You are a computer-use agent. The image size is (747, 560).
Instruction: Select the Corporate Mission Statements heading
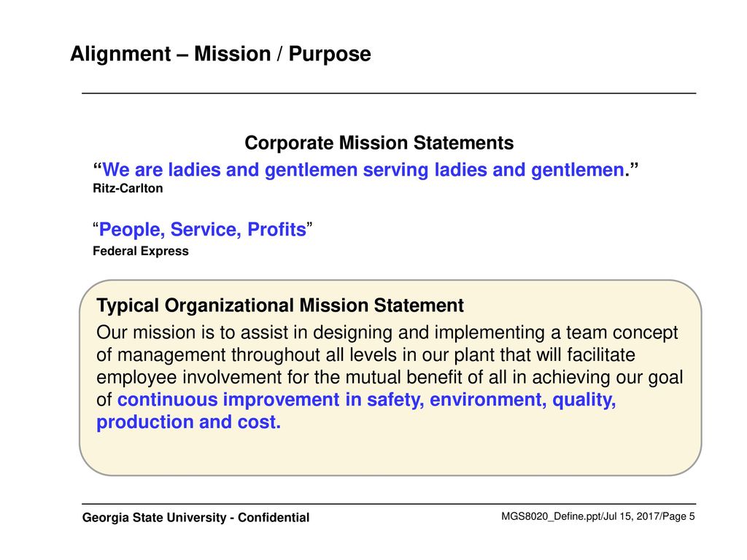379,143
